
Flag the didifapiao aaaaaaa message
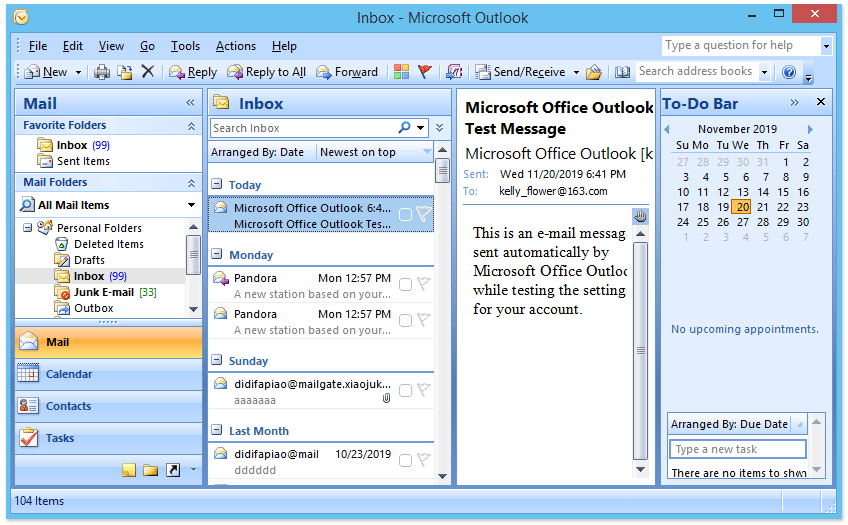point(424,390)
